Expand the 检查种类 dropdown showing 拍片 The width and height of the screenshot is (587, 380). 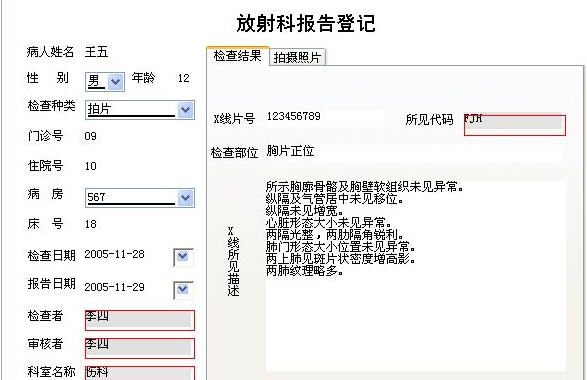(x=185, y=110)
